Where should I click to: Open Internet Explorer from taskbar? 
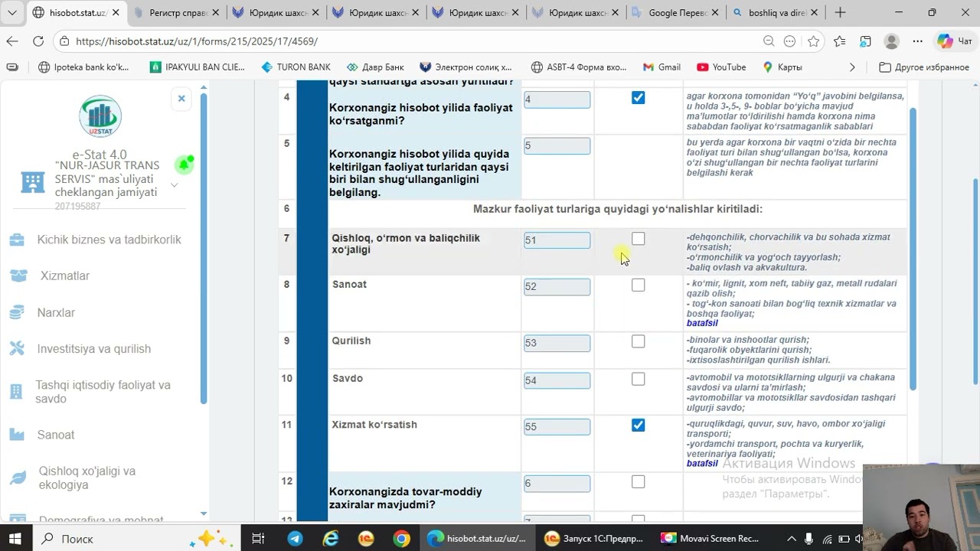coord(331,539)
